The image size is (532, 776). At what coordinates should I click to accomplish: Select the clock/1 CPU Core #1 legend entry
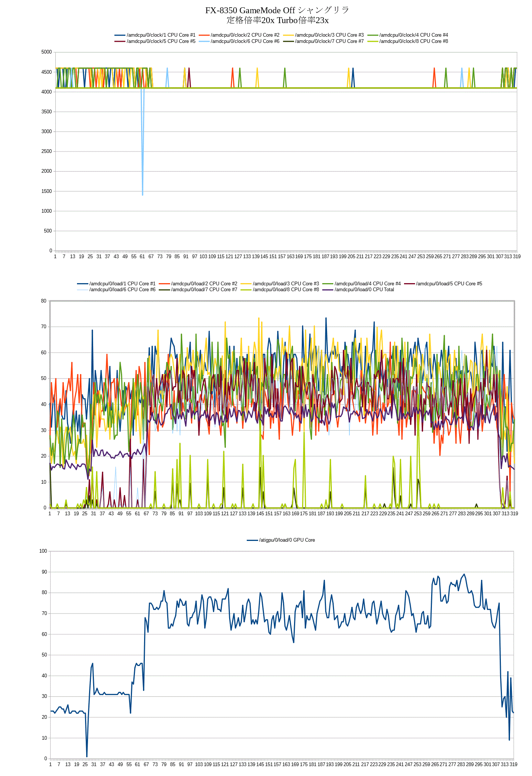pos(161,35)
